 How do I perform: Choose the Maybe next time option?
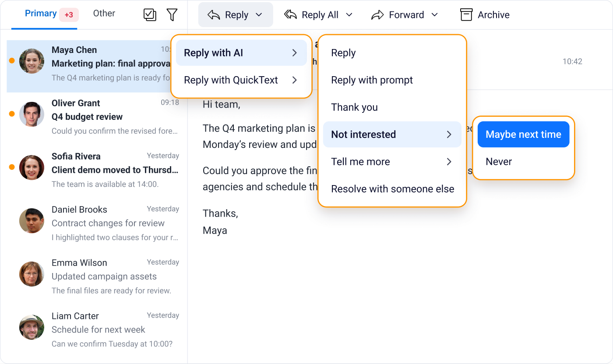pyautogui.click(x=523, y=134)
